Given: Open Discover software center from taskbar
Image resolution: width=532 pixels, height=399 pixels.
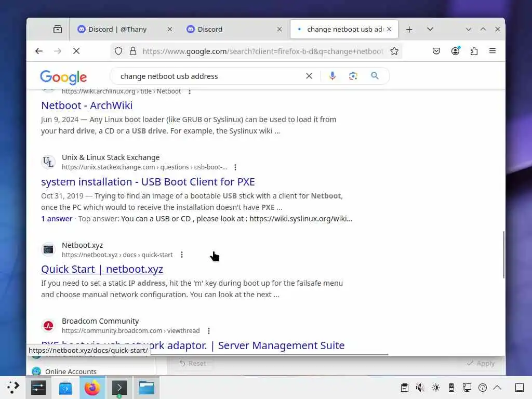Looking at the screenshot, I should point(65,388).
